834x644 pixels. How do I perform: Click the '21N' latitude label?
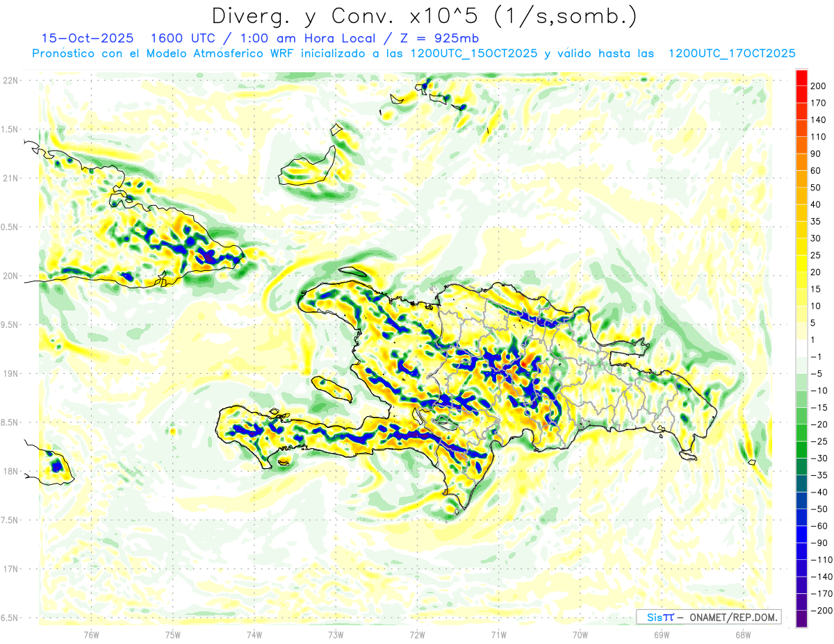pyautogui.click(x=10, y=178)
